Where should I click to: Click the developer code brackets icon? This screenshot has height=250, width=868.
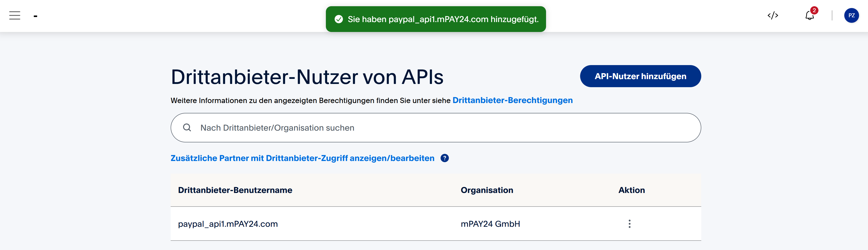click(x=773, y=15)
